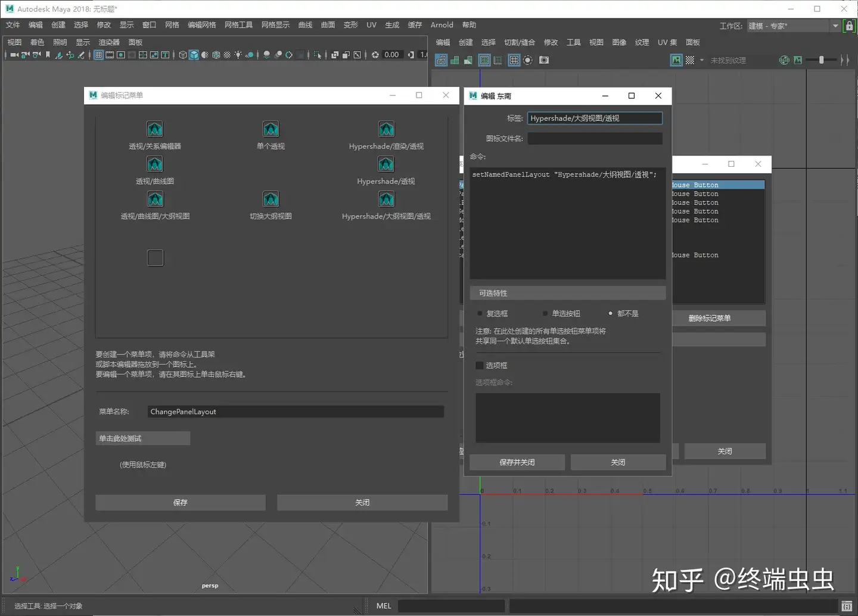The height and width of the screenshot is (616, 858).
Task: Click the 透视/关系编辑器 marking menu icon
Action: pos(155,129)
